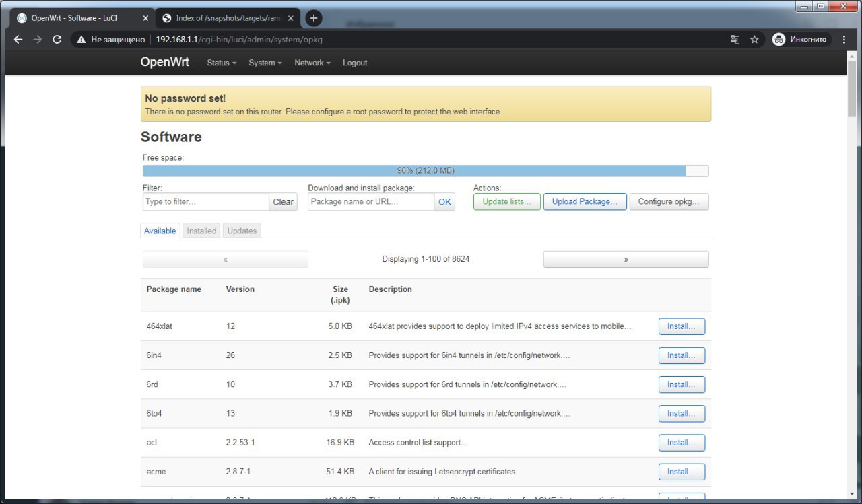Image resolution: width=862 pixels, height=504 pixels.
Task: Click the not-secure warning triangle icon
Action: (81, 40)
